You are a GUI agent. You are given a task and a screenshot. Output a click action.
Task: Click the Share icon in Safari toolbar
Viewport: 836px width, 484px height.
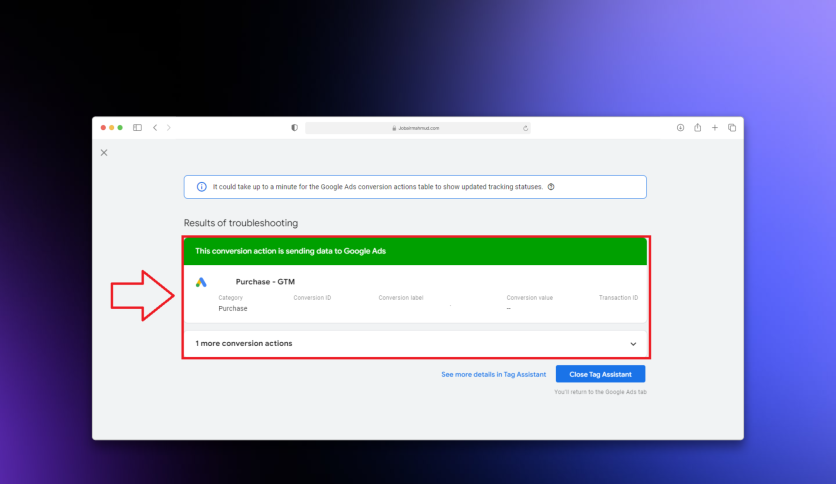tap(697, 127)
